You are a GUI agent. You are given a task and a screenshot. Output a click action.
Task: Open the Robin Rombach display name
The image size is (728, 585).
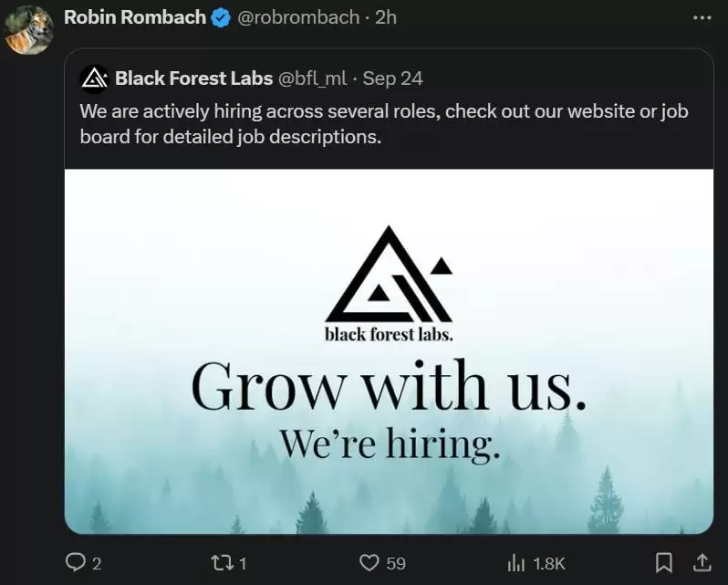(x=135, y=17)
